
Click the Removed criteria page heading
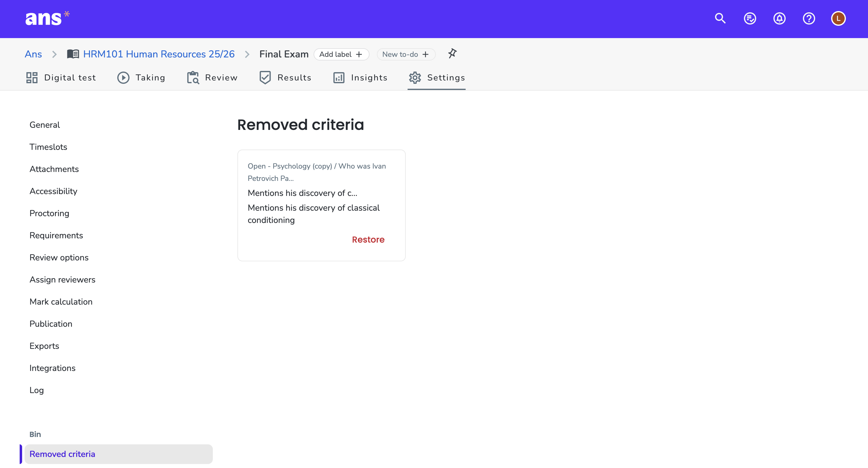coord(301,125)
